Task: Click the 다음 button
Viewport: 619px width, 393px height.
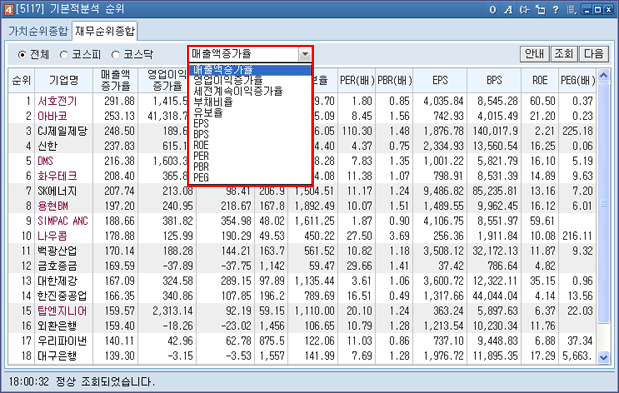Action: [x=594, y=54]
